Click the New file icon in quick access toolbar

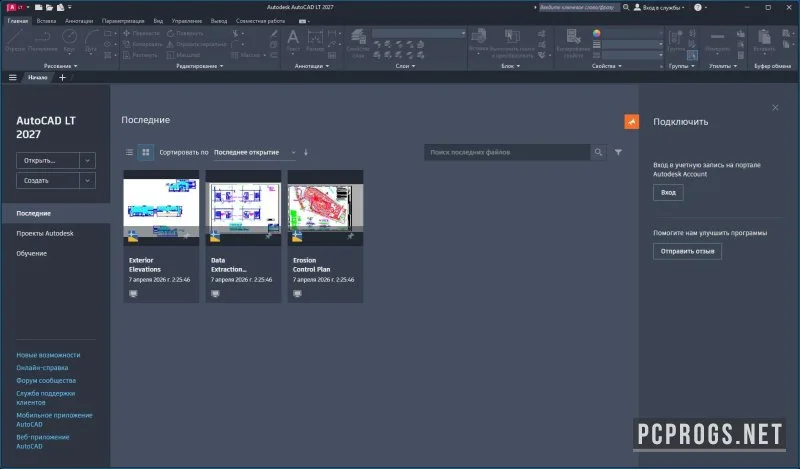pyautogui.click(x=39, y=7)
